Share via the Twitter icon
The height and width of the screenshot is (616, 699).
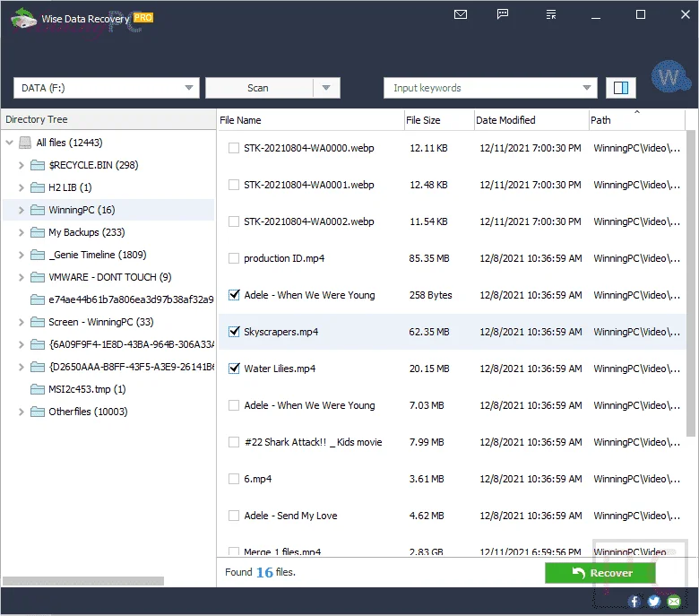(x=654, y=602)
